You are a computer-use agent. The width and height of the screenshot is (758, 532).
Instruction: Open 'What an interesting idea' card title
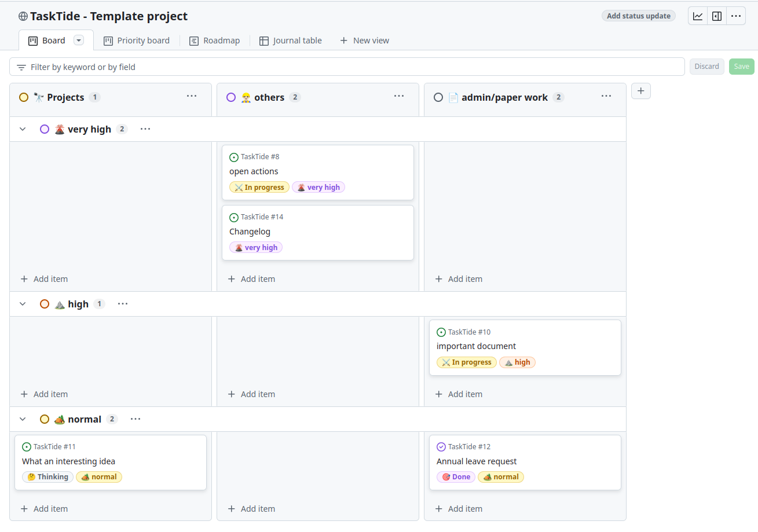68,461
